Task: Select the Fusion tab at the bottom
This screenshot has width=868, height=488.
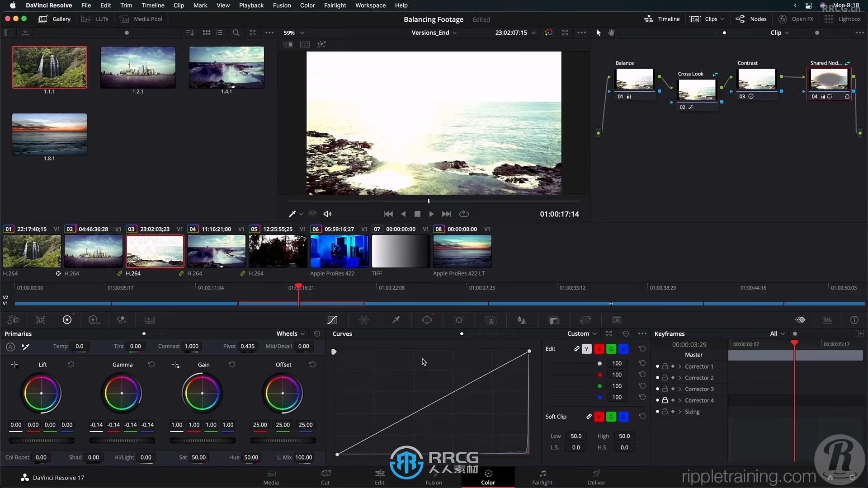Action: pos(434,477)
